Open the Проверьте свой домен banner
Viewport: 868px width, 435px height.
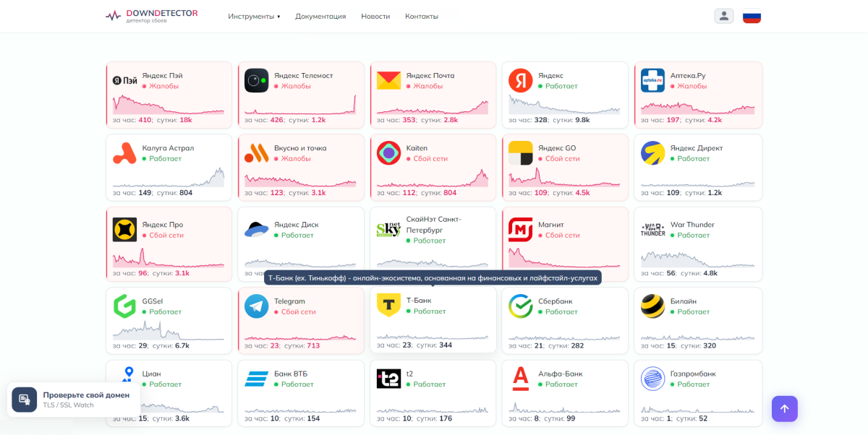tap(74, 400)
